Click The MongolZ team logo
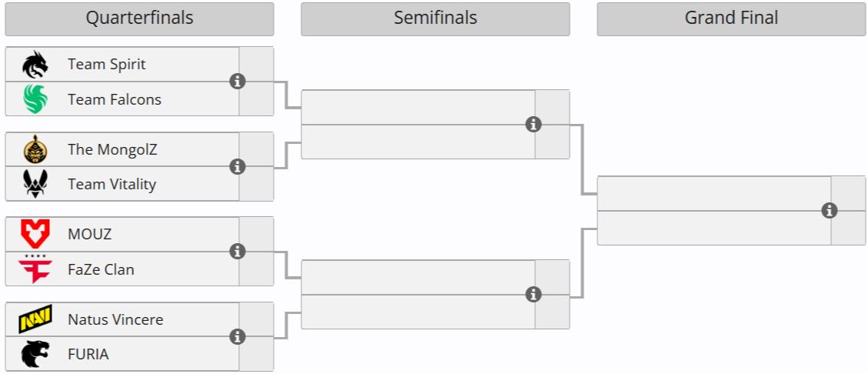The image size is (868, 374). [x=35, y=149]
